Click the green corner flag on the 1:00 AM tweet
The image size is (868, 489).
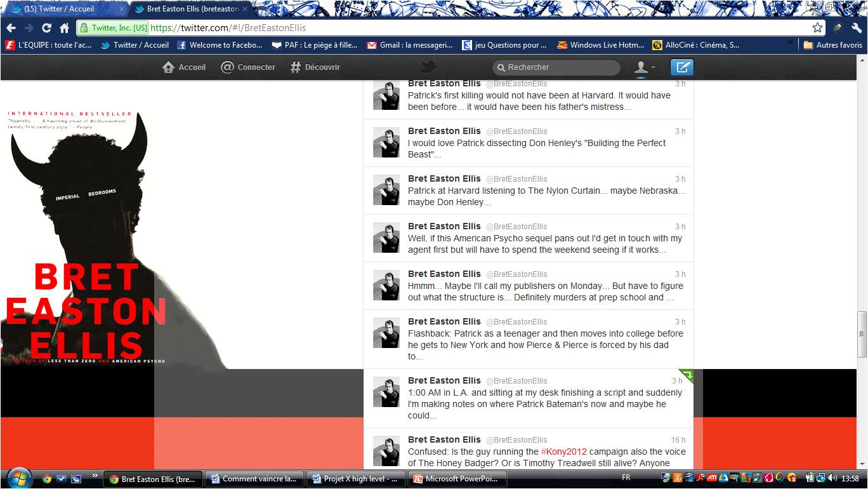click(687, 375)
